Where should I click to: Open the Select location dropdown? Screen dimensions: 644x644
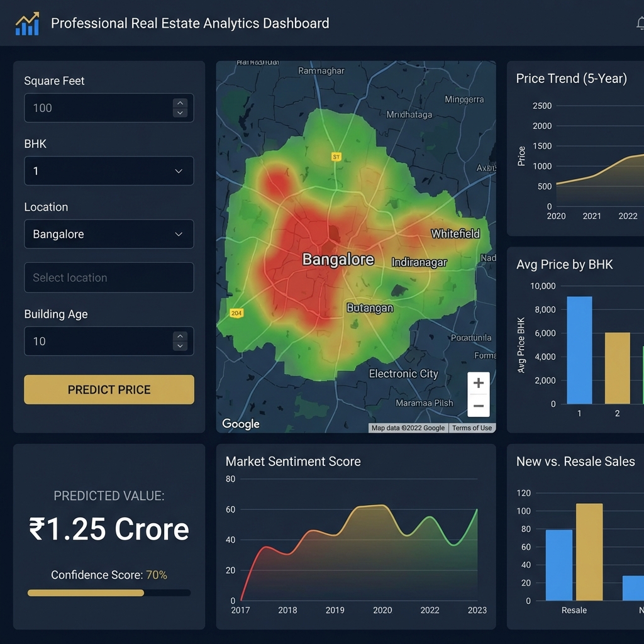coord(109,277)
